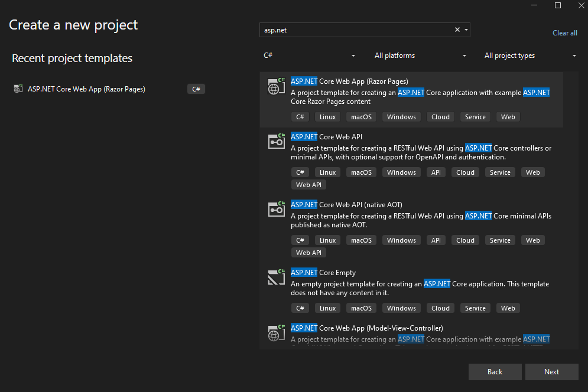Click the description 'published as native AOT'
The width and height of the screenshot is (588, 392).
click(421, 220)
